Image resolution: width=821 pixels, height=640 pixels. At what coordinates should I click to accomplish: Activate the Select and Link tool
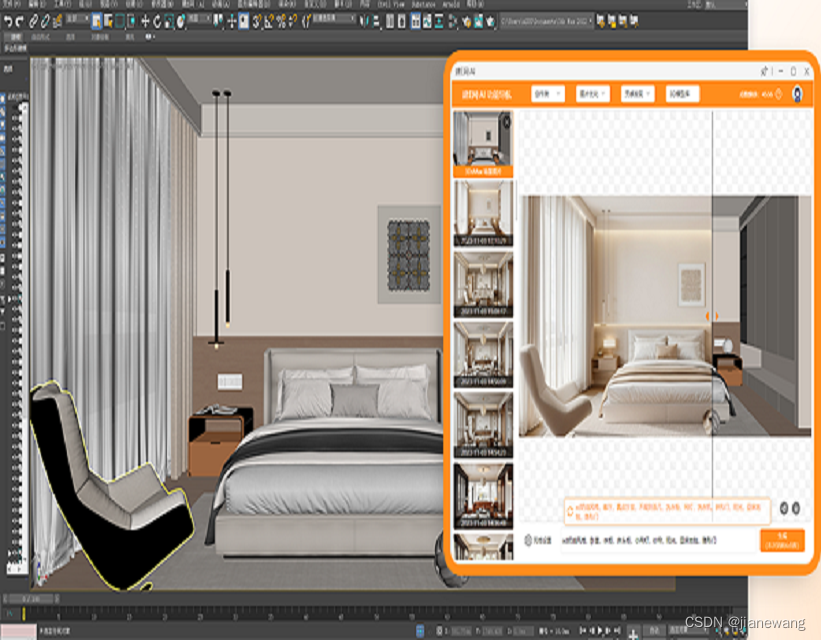(x=33, y=21)
